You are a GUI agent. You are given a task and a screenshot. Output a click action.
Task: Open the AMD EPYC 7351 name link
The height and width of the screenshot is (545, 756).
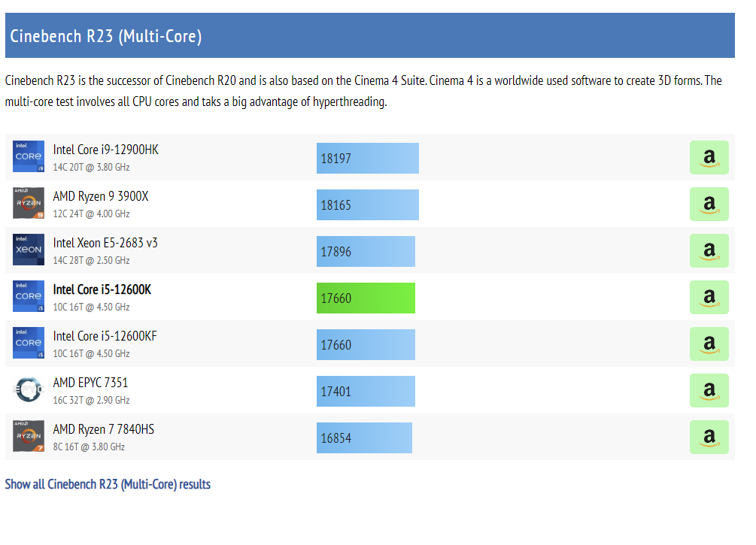[90, 383]
